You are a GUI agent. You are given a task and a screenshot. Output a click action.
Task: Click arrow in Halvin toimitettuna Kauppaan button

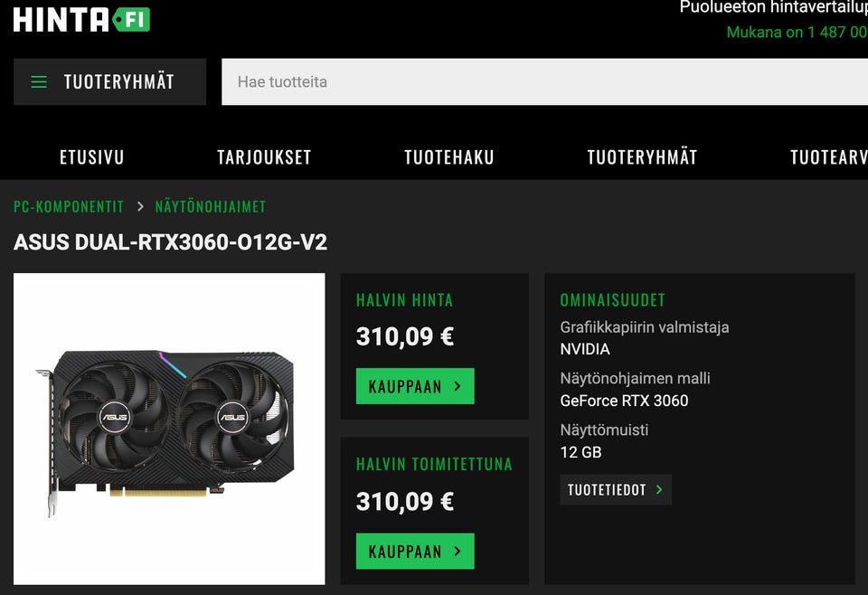click(x=458, y=551)
